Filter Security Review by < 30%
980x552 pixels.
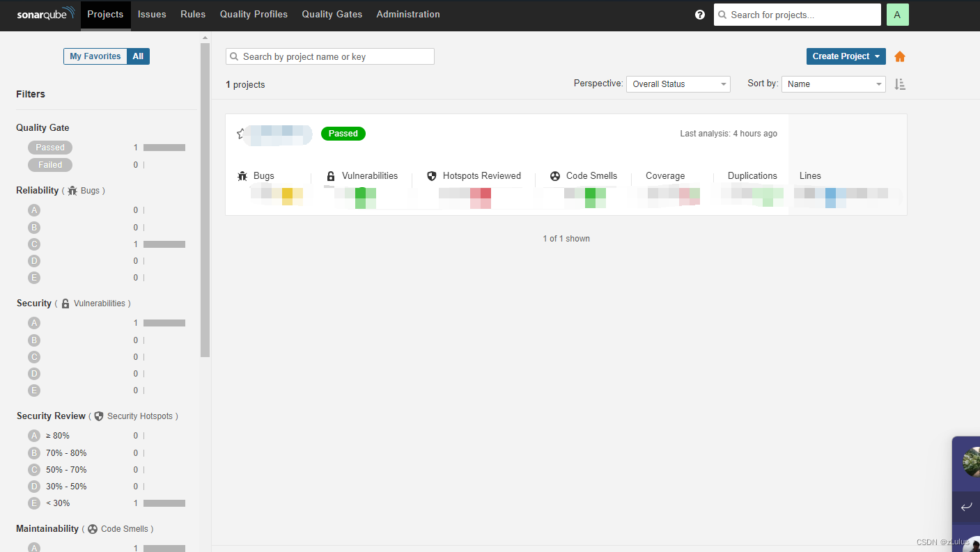coord(49,503)
